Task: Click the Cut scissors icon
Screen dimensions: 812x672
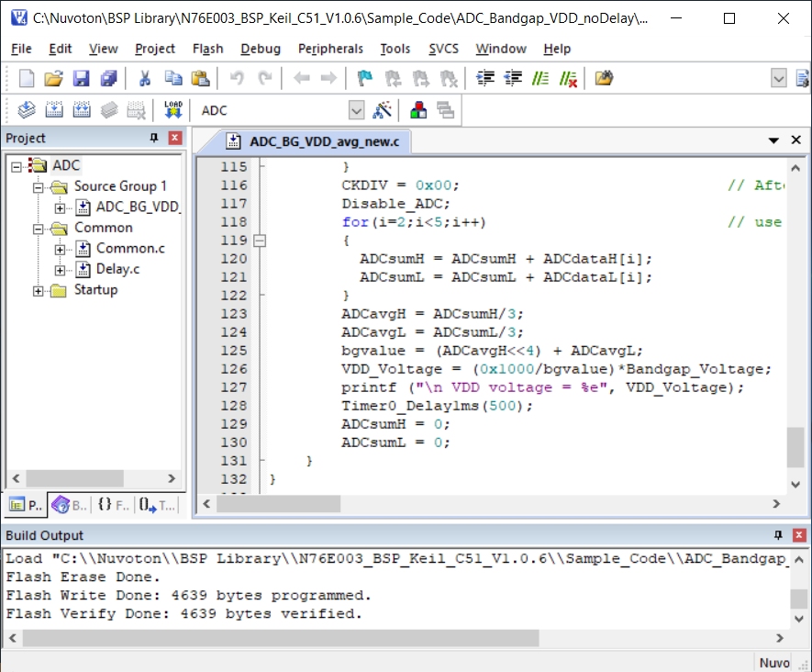Action: (x=144, y=78)
